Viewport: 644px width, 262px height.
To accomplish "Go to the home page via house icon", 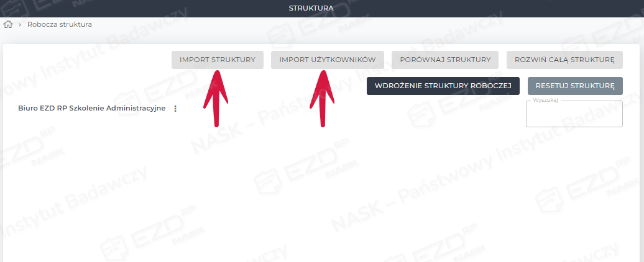I will pos(8,25).
